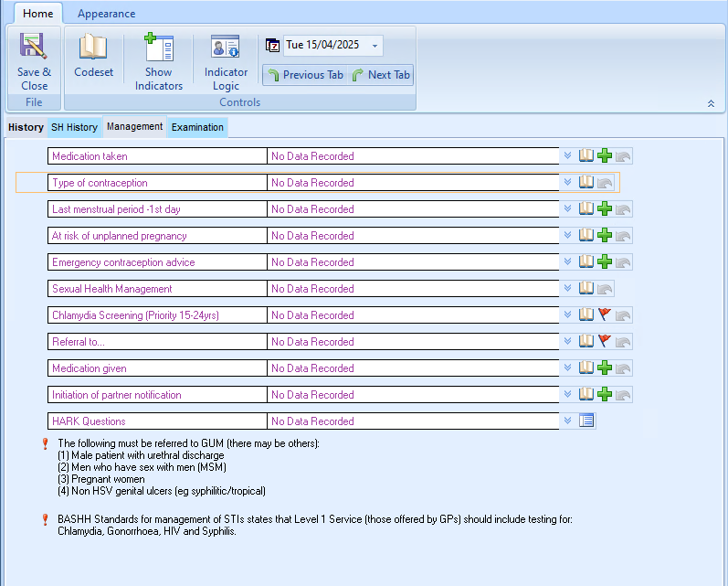Expand Medication taken history chevron
The height and width of the screenshot is (586, 728).
pyautogui.click(x=567, y=155)
